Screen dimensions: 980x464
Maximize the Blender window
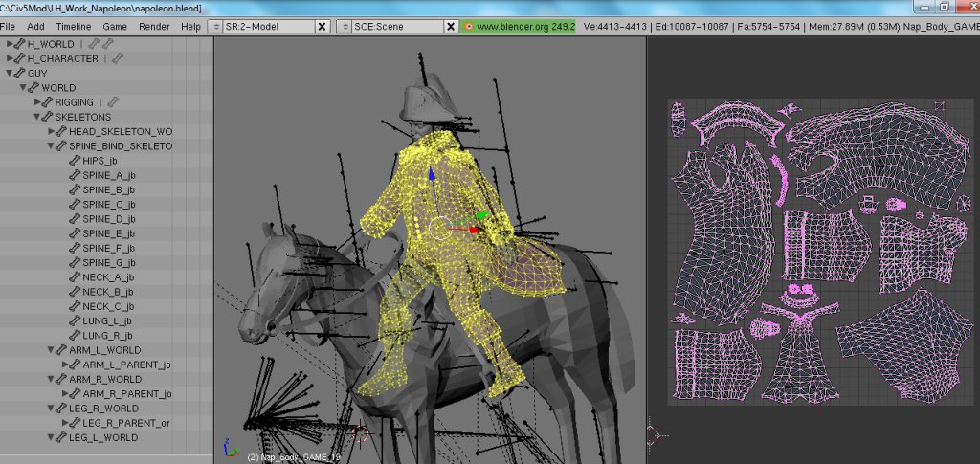click(944, 7)
